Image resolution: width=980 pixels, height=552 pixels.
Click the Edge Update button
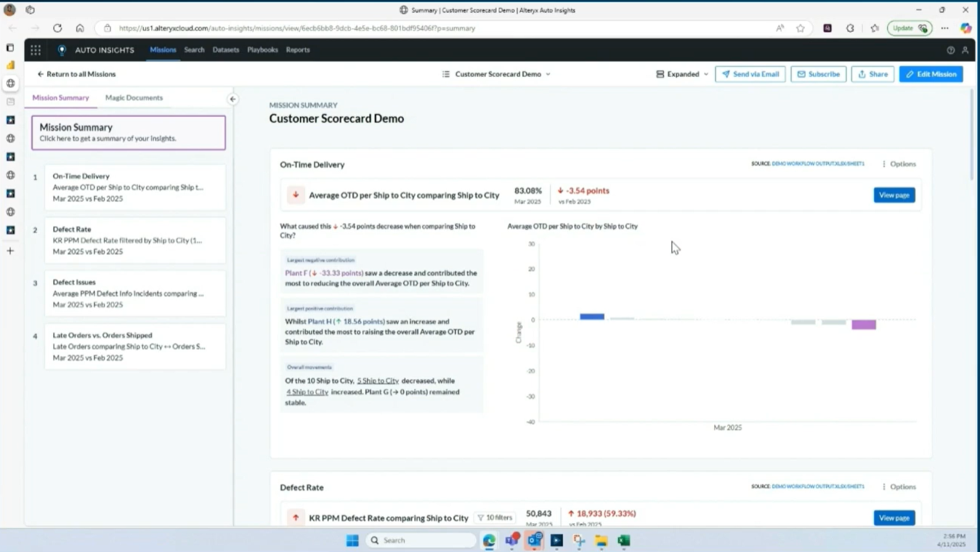pos(910,28)
